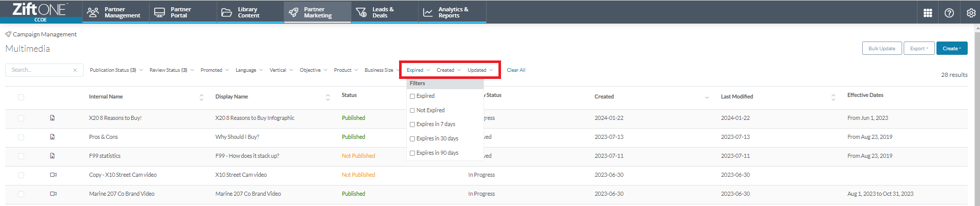Sort by Internal Name column arrows
The width and height of the screenshot is (980, 206).
(x=201, y=97)
